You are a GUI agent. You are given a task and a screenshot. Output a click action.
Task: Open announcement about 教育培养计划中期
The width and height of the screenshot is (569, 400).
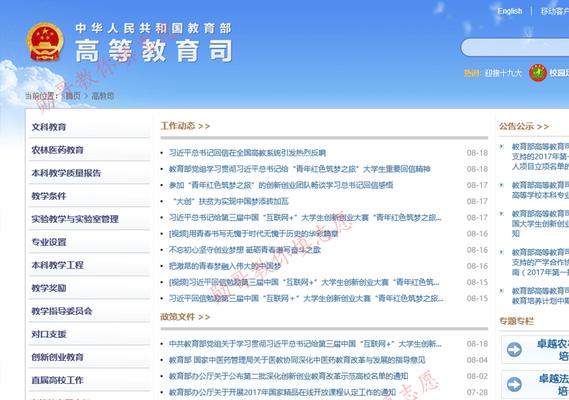540,296
